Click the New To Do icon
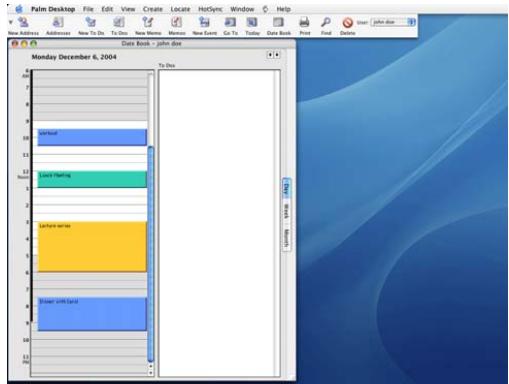509x384 pixels. click(91, 23)
